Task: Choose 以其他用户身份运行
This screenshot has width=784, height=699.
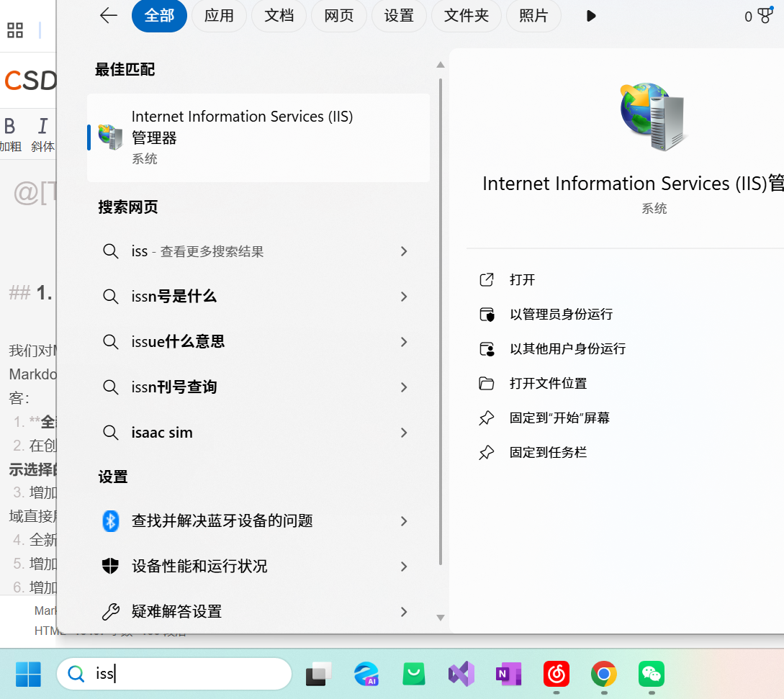Action: [567, 348]
